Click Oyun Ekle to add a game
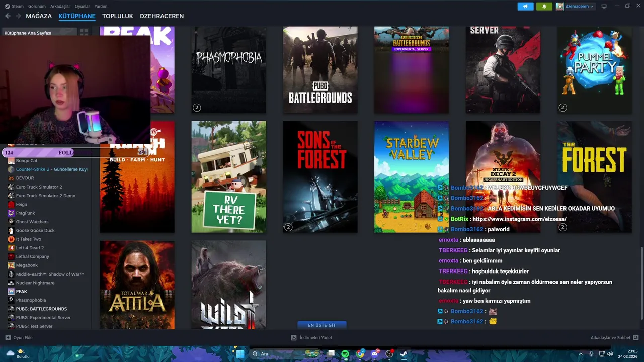 [19, 338]
